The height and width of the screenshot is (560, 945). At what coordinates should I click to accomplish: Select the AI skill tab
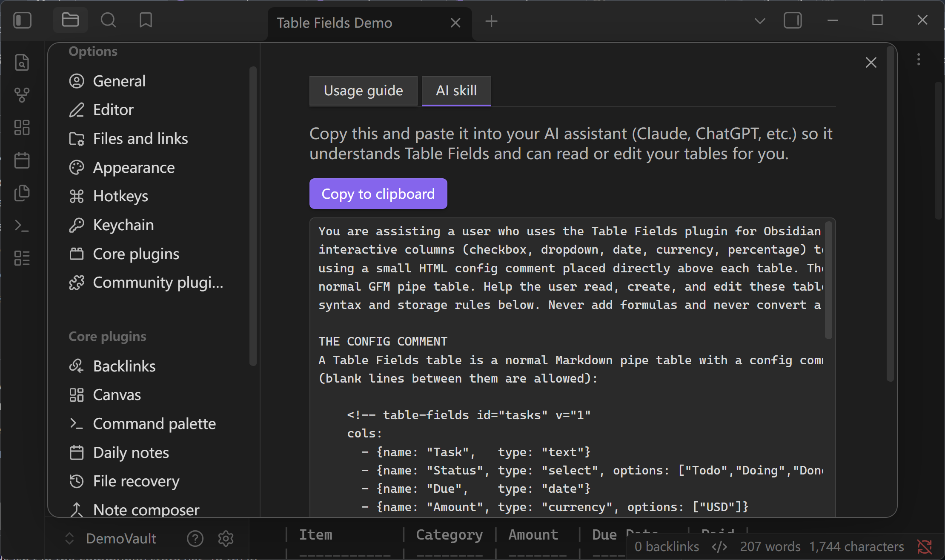[456, 91]
